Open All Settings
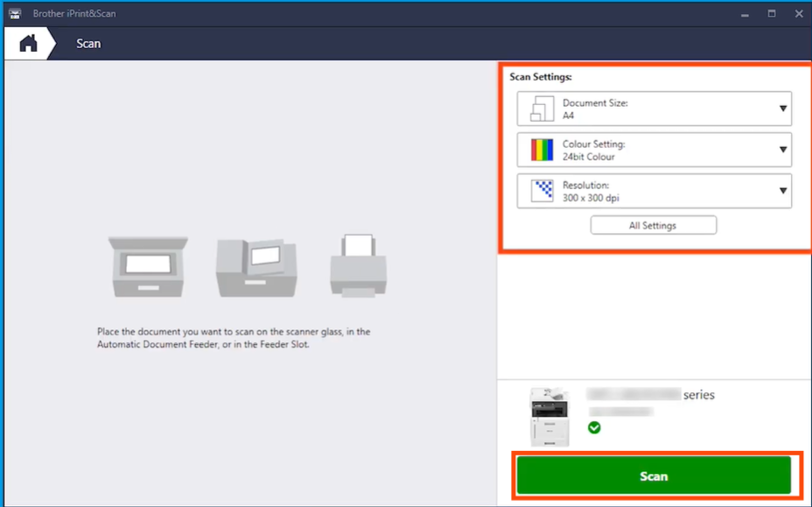This screenshot has height=507, width=812. click(653, 226)
